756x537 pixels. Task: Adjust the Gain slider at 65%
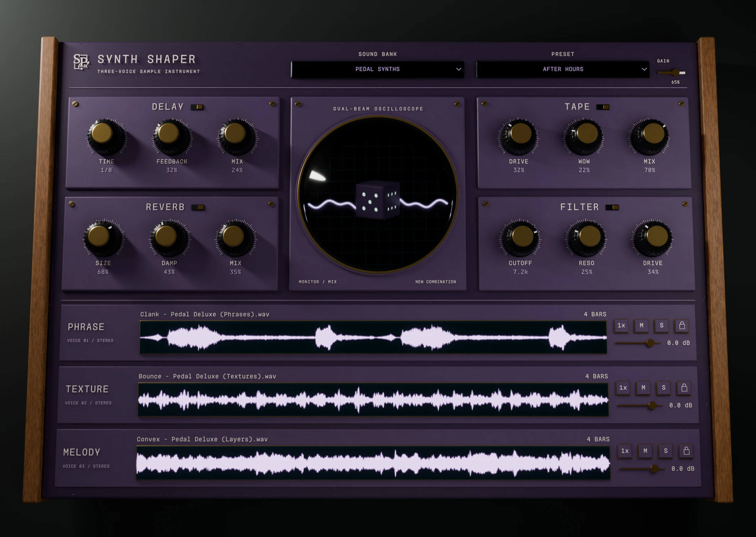671,73
